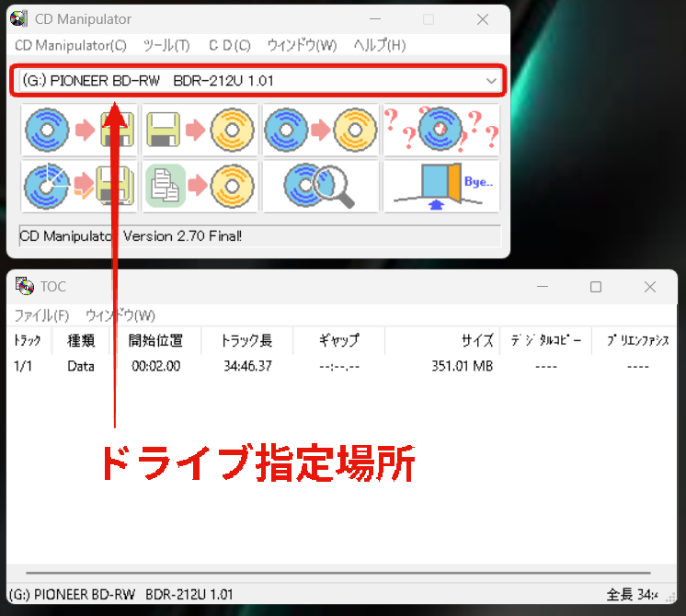The width and height of the screenshot is (686, 616).
Task: Open the ヘルプ(H) menu
Action: (379, 45)
